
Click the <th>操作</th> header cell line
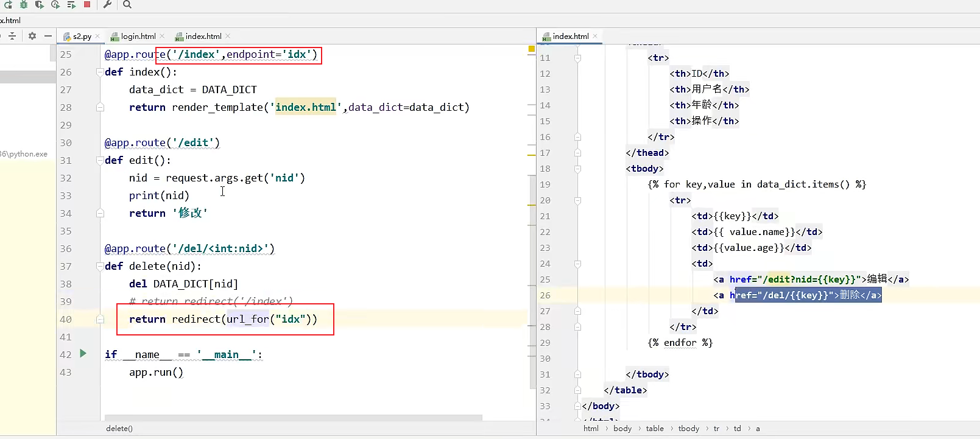[704, 121]
